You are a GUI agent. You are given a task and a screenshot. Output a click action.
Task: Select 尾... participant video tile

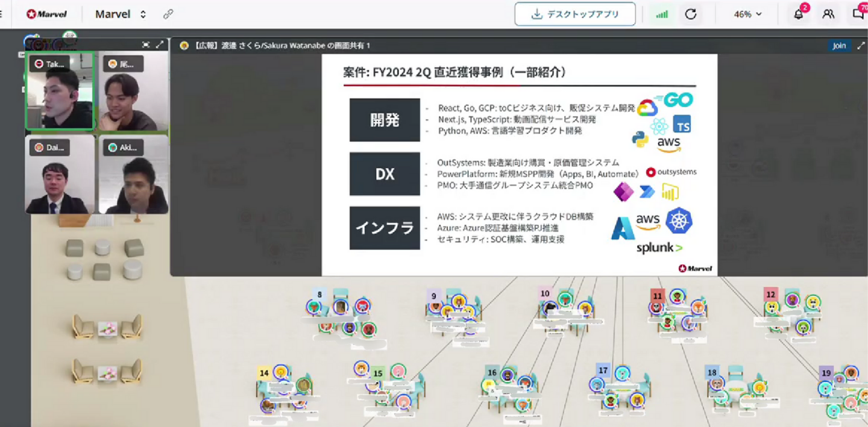[x=133, y=91]
